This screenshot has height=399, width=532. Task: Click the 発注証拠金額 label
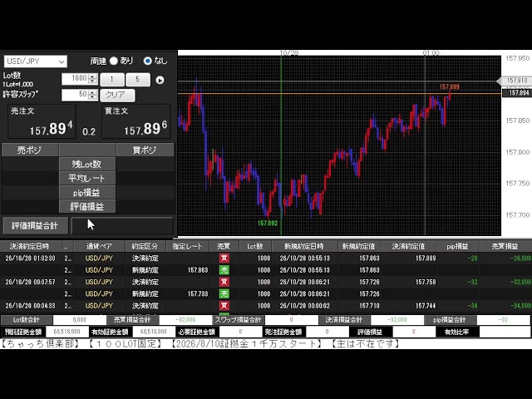(283, 332)
